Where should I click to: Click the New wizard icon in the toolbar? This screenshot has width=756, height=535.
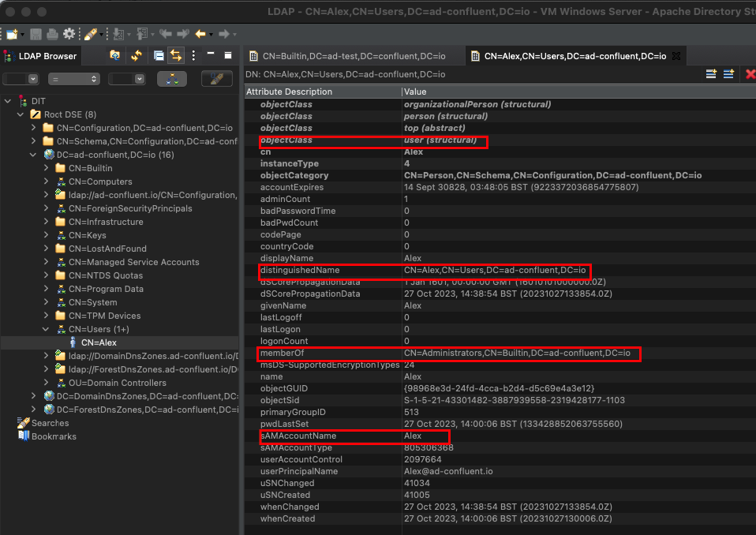[x=12, y=34]
